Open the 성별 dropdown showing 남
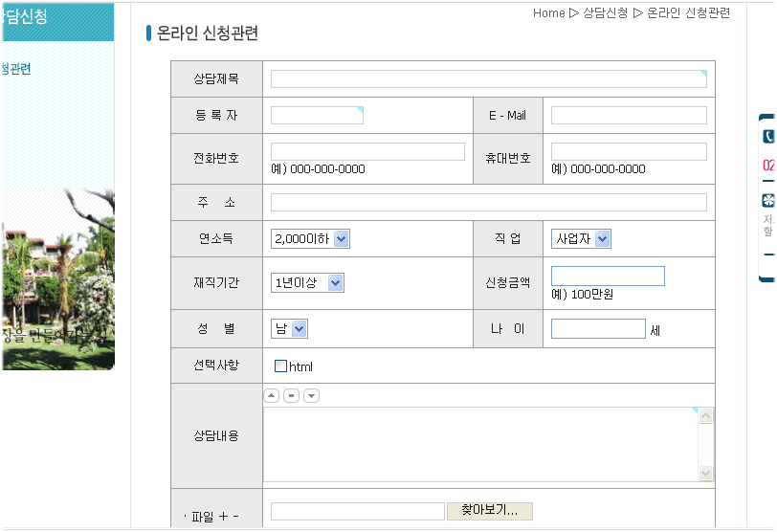777x532 pixels. [x=290, y=329]
